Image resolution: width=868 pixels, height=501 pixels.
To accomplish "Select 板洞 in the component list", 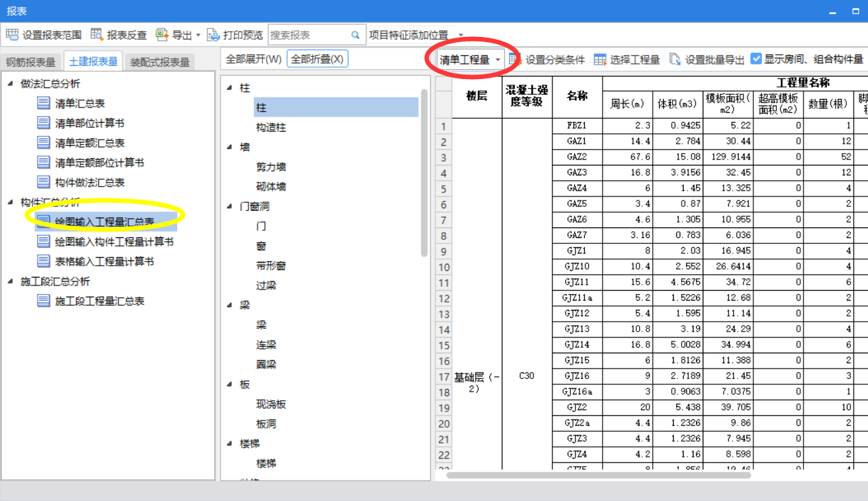I will (266, 424).
